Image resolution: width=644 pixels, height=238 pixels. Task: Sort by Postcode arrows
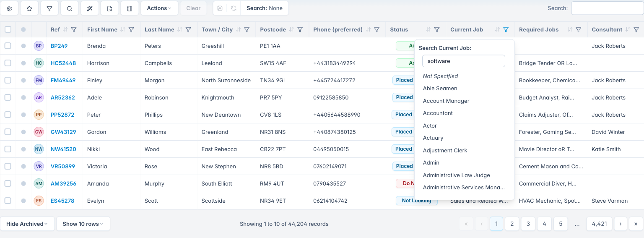tap(291, 30)
